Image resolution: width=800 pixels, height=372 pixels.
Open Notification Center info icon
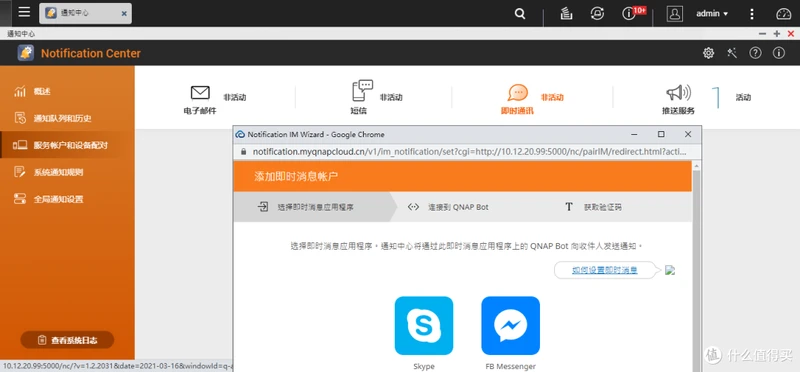pos(779,53)
